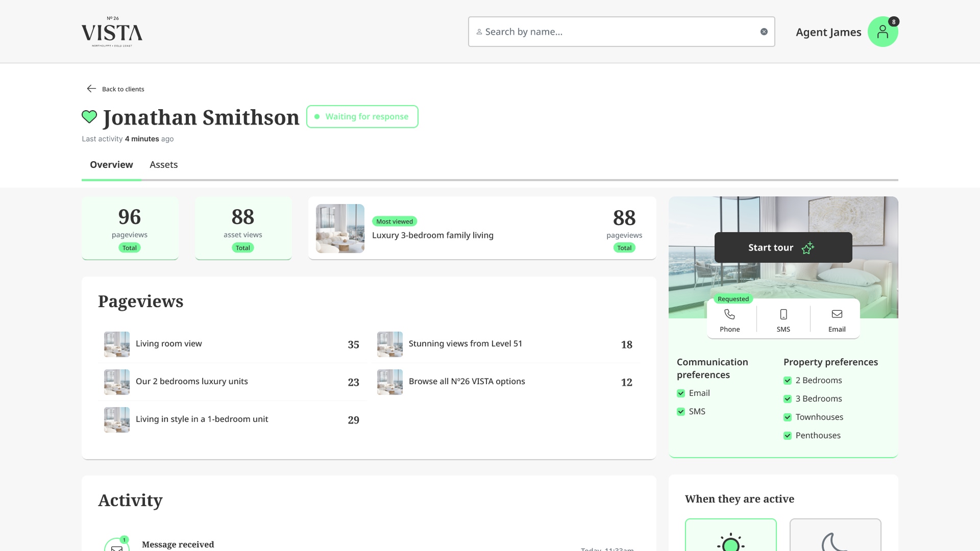Click the back arrow to clients
Screen dimensions: 980x551
pyautogui.click(x=91, y=89)
